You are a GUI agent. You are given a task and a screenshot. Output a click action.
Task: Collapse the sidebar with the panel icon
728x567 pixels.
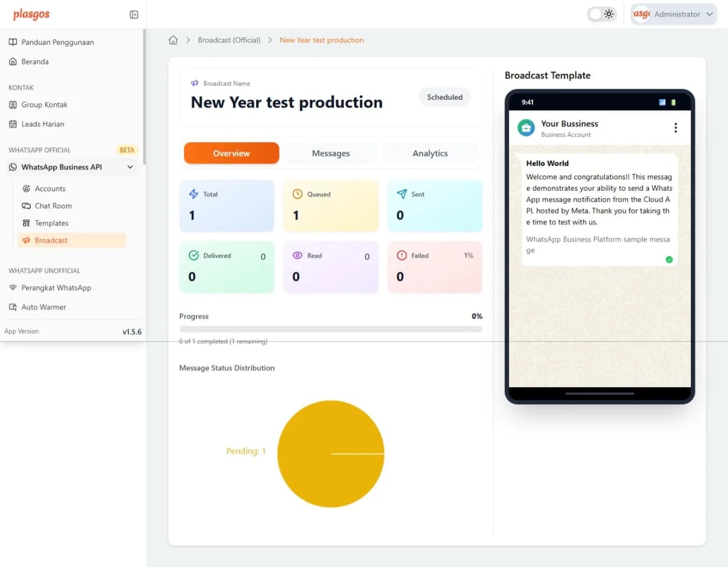(x=134, y=15)
